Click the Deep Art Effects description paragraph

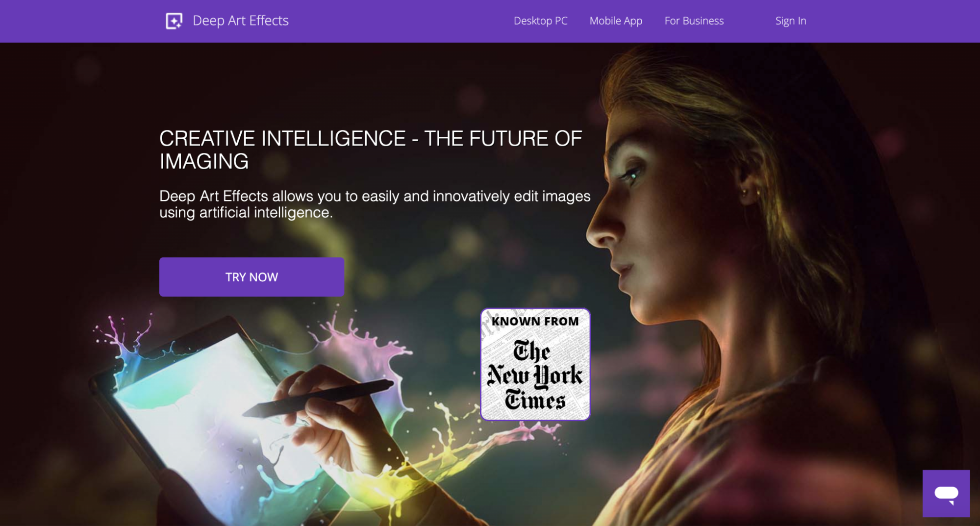tap(375, 204)
